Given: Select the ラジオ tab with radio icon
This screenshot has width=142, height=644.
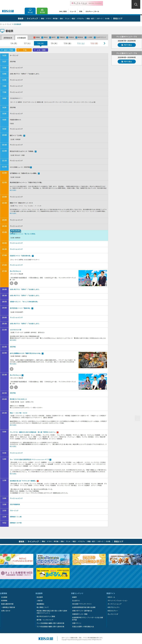Looking at the screenshot, I should point(42,11).
